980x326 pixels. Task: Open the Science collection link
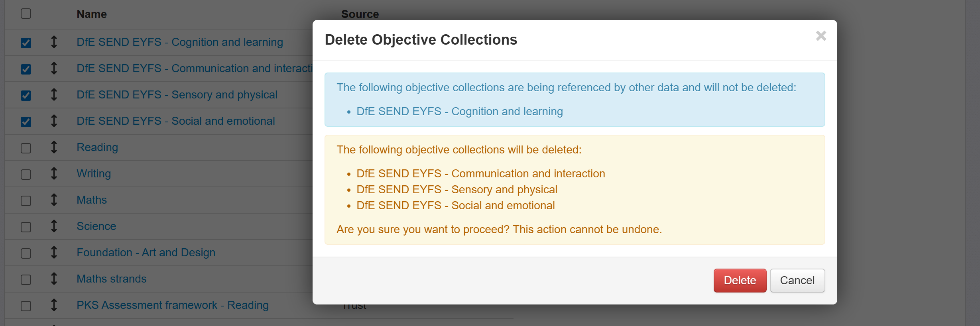point(96,226)
